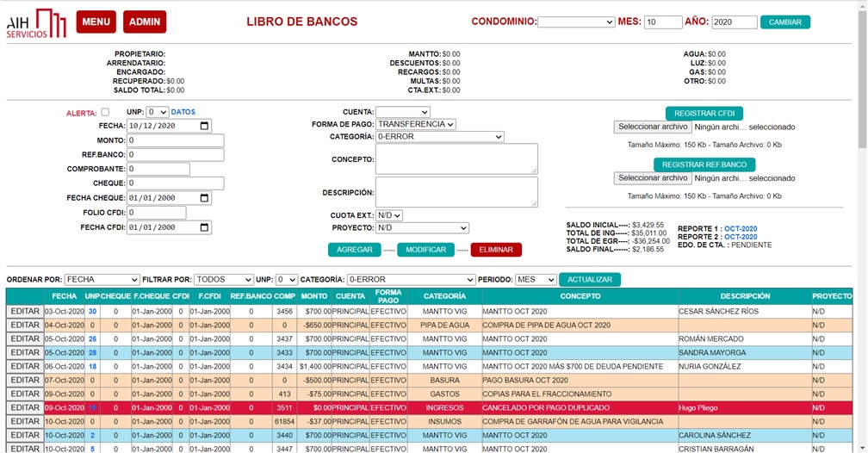868x453 pixels.
Task: Click EDITAR for PAGO BASURA OCT 2020 row
Action: [25, 381]
